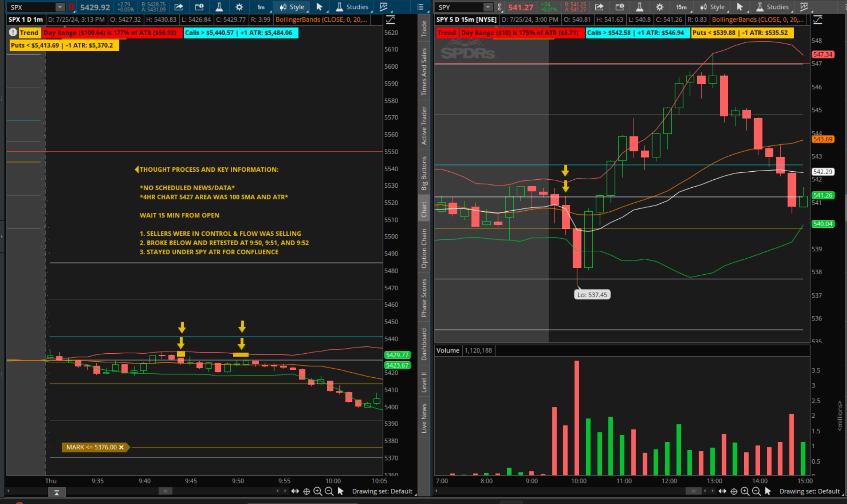Viewport: 847px width, 504px height.
Task: Click the SPX red link indicator
Action: click(71, 7)
